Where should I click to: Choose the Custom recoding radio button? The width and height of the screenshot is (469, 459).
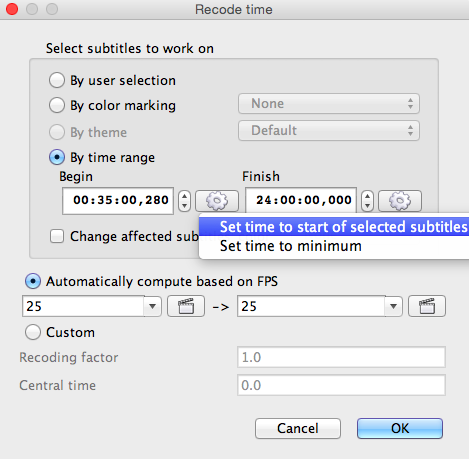(33, 332)
